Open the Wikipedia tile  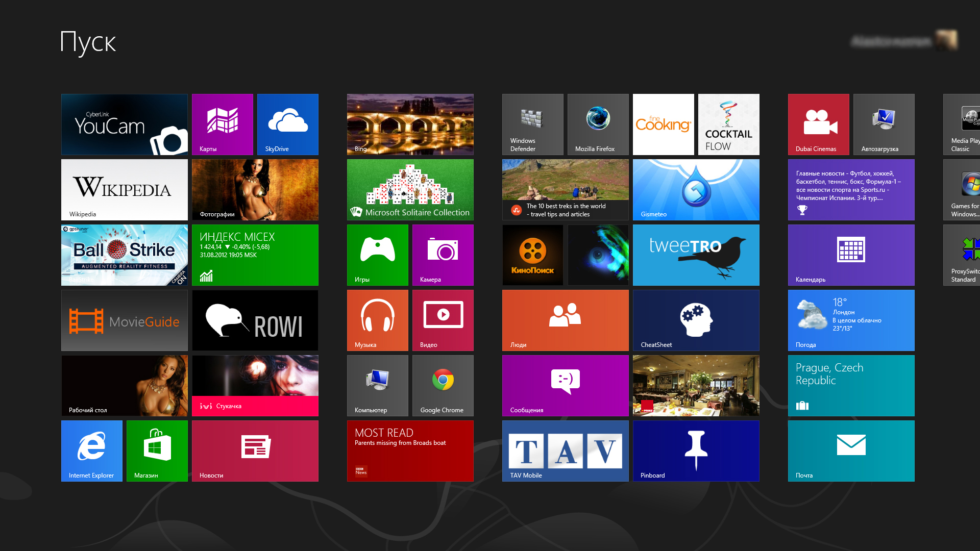pyautogui.click(x=124, y=189)
